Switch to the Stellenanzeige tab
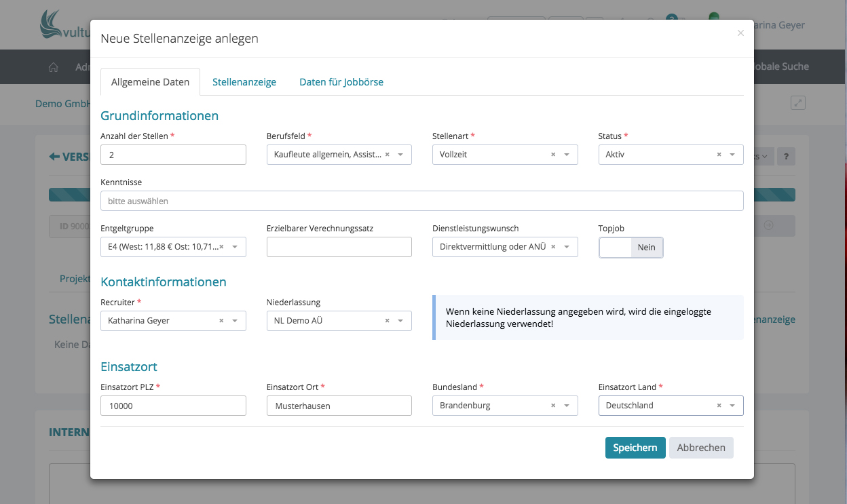Viewport: 847px width, 504px height. (x=244, y=82)
